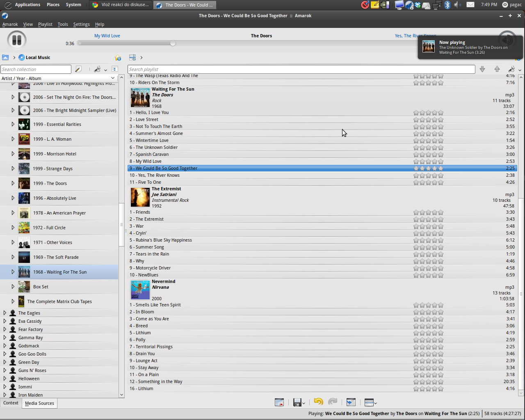
Task: Open Local Music collection breadcrumb
Action: click(34, 57)
